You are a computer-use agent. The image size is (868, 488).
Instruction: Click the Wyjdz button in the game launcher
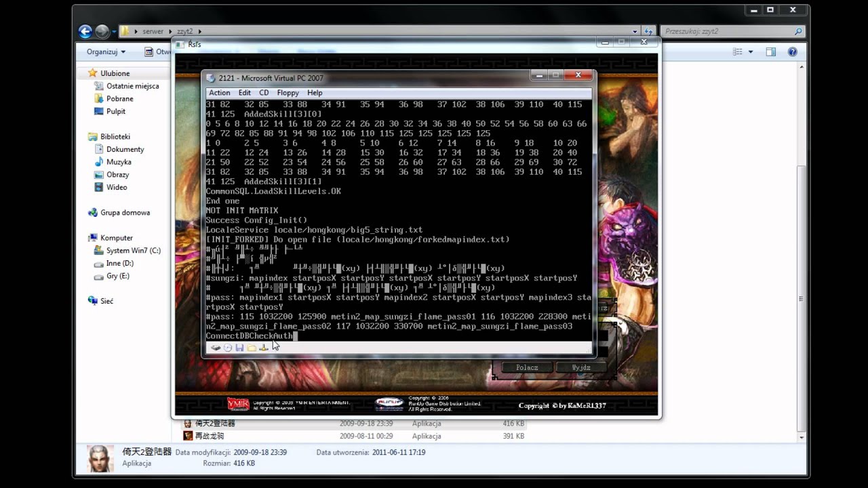pos(581,367)
